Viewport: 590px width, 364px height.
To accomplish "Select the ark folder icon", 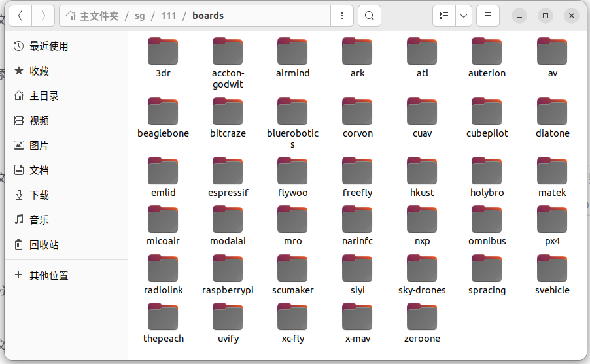I will pyautogui.click(x=357, y=51).
